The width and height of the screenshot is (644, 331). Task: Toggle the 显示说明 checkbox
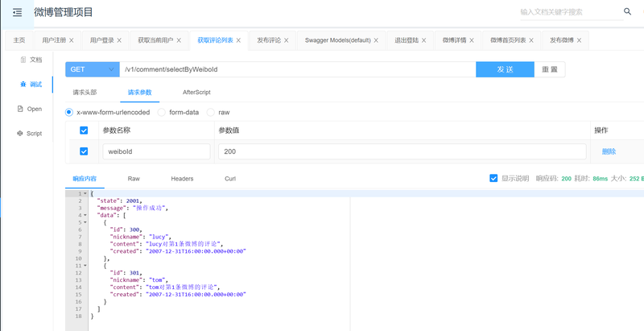[493, 178]
